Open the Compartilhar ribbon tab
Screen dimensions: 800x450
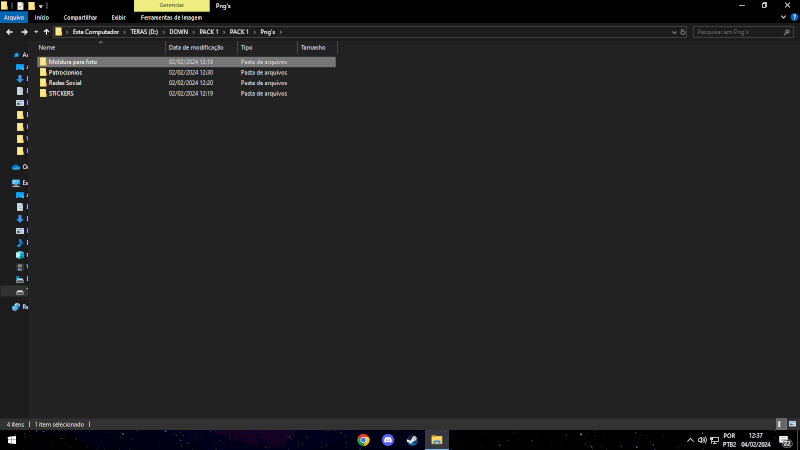80,17
